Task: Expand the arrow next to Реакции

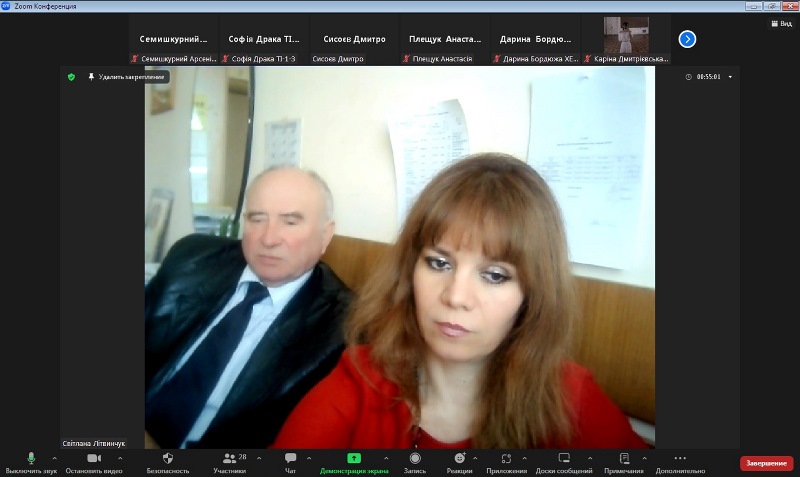Action: [475, 458]
